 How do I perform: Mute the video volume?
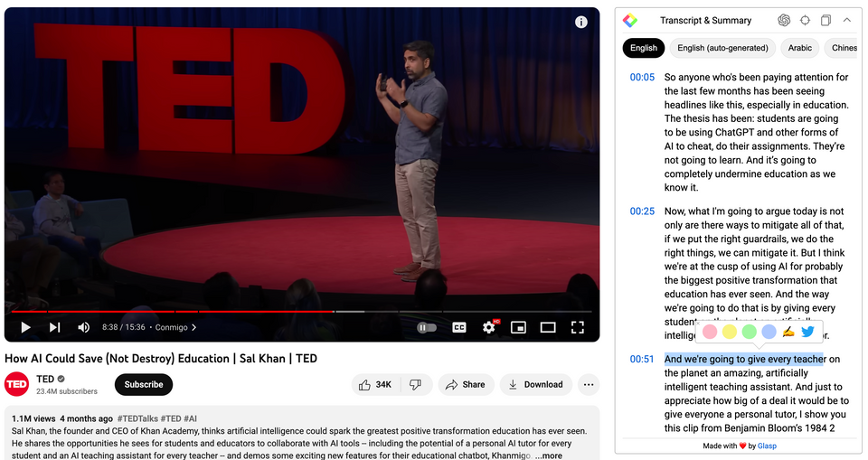click(83, 327)
